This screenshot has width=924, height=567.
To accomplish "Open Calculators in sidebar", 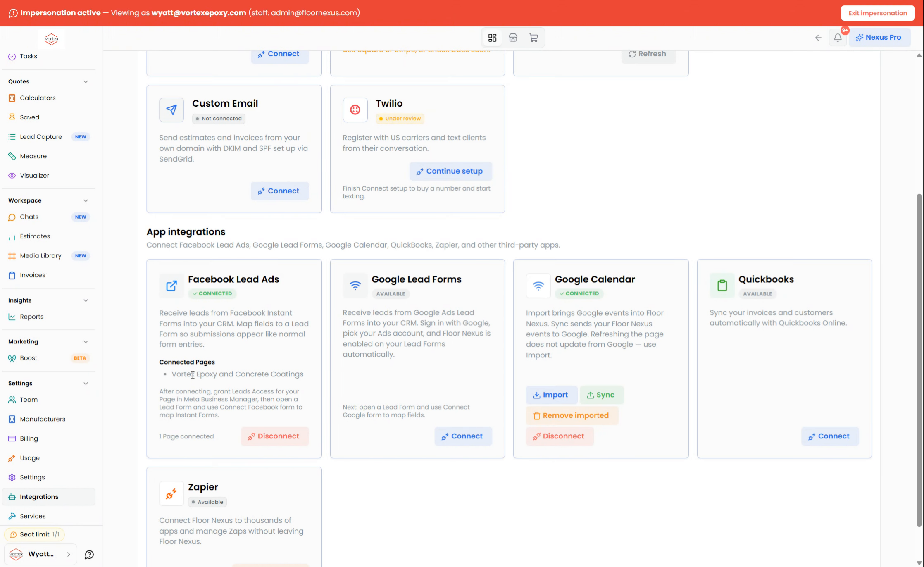I will click(49, 98).
